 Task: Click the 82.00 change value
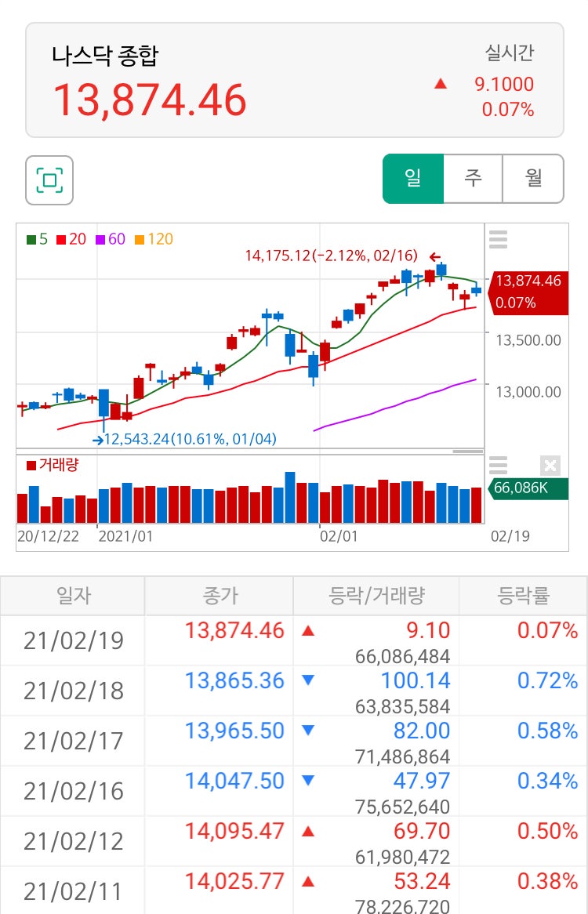click(422, 731)
